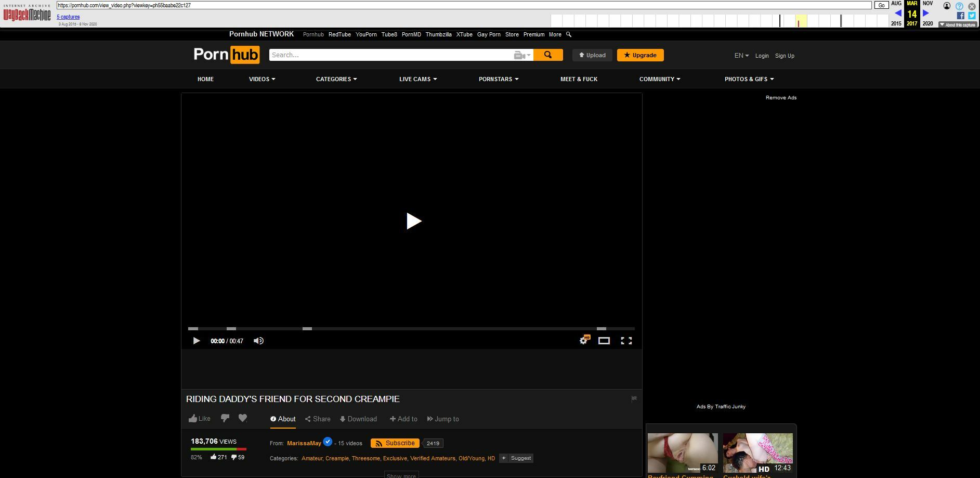Image resolution: width=980 pixels, height=478 pixels.
Task: Mute the video with the speaker icon
Action: tap(258, 341)
